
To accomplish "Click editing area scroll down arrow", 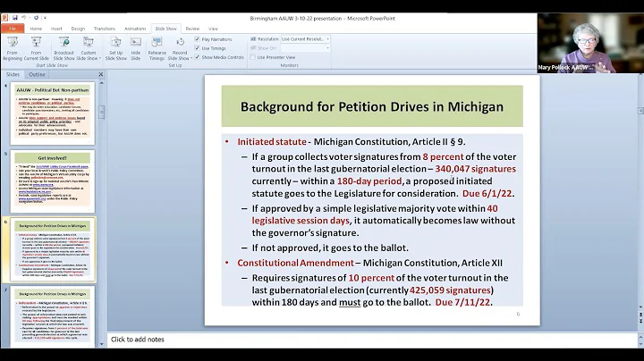I will [640, 307].
